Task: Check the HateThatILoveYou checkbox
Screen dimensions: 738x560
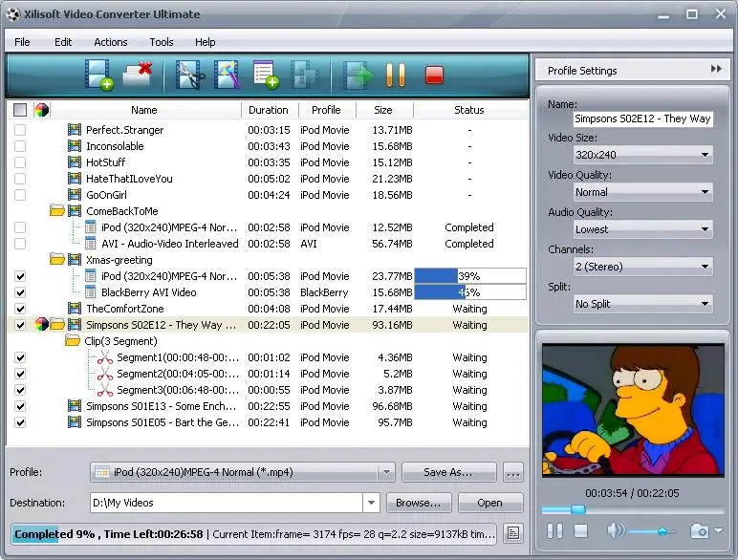Action: click(x=20, y=179)
